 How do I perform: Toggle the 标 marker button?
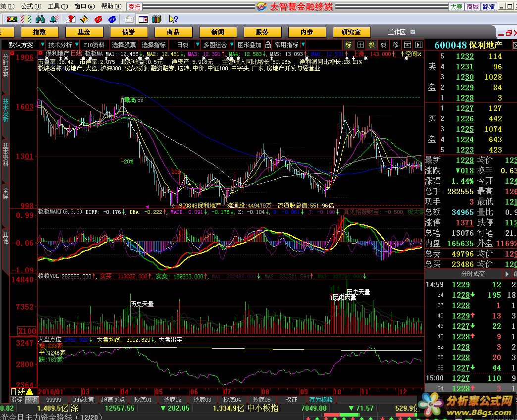point(349,45)
